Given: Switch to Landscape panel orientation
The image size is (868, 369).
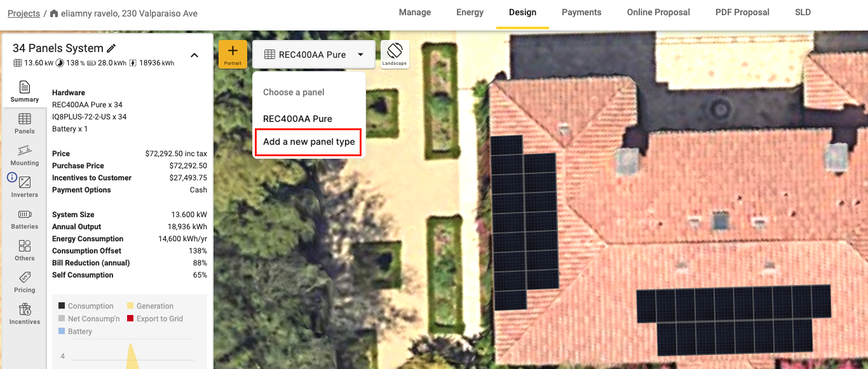Looking at the screenshot, I should pos(395,54).
